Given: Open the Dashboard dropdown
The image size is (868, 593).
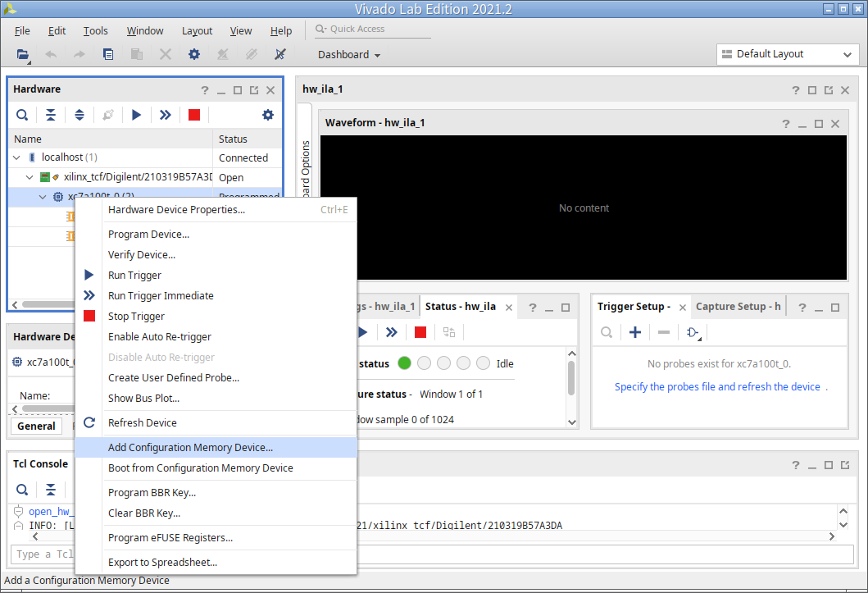Looking at the screenshot, I should 349,54.
